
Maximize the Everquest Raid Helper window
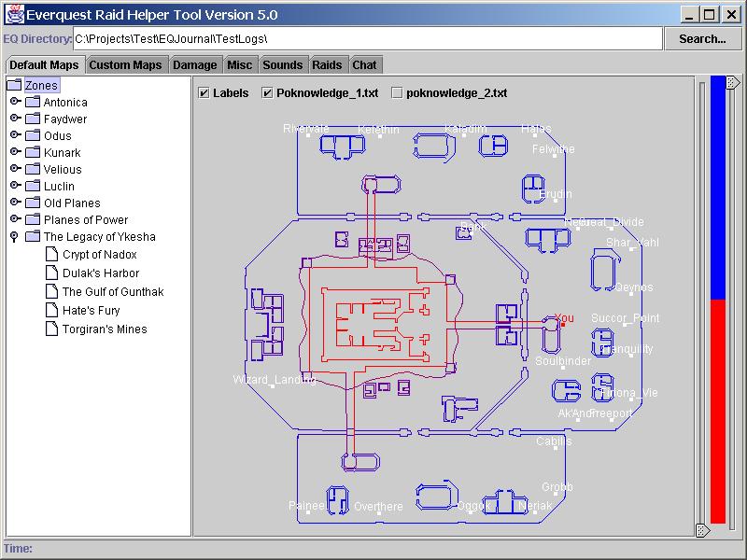coord(710,14)
